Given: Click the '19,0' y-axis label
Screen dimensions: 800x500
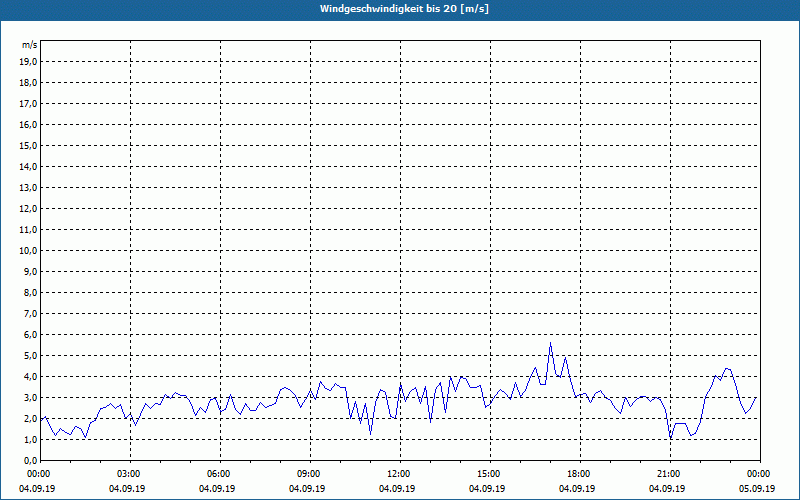Looking at the screenshot, I should pyautogui.click(x=29, y=62).
